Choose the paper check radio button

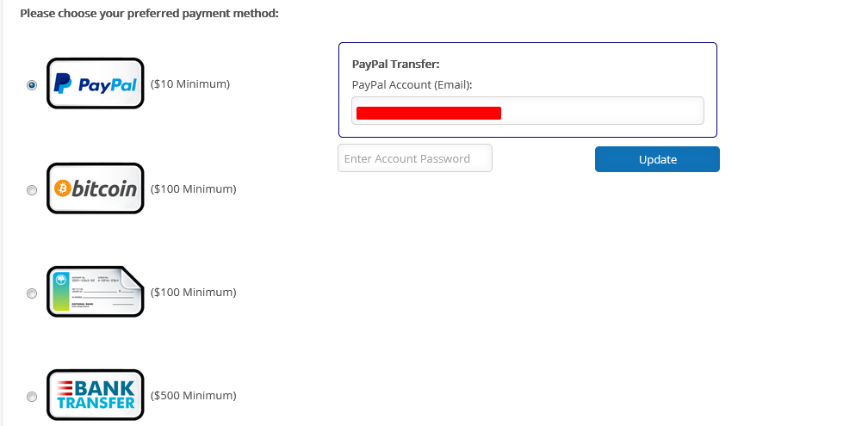(32, 293)
